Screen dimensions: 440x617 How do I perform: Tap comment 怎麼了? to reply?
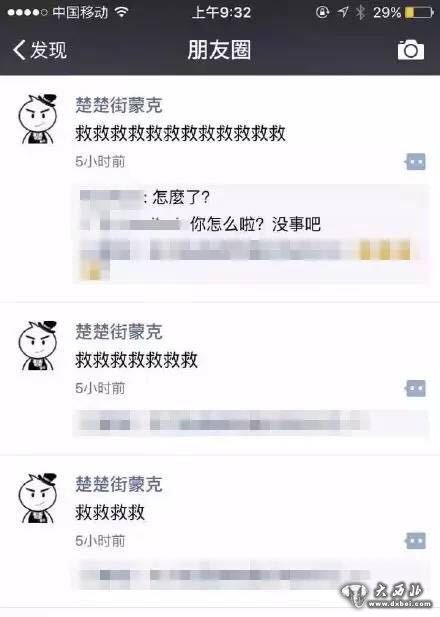pyautogui.click(x=181, y=197)
